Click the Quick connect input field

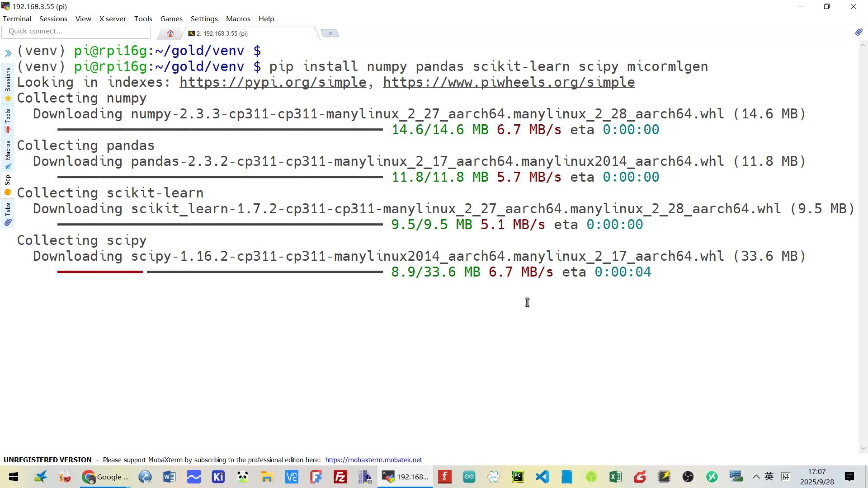(76, 32)
